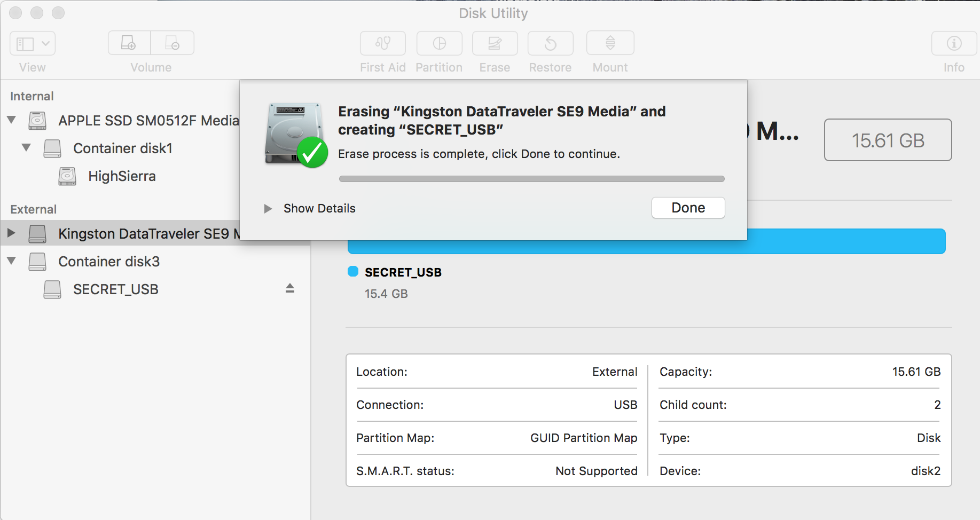Collapse the Container disk1 disclosure triangle
The image size is (980, 520).
[x=26, y=147]
